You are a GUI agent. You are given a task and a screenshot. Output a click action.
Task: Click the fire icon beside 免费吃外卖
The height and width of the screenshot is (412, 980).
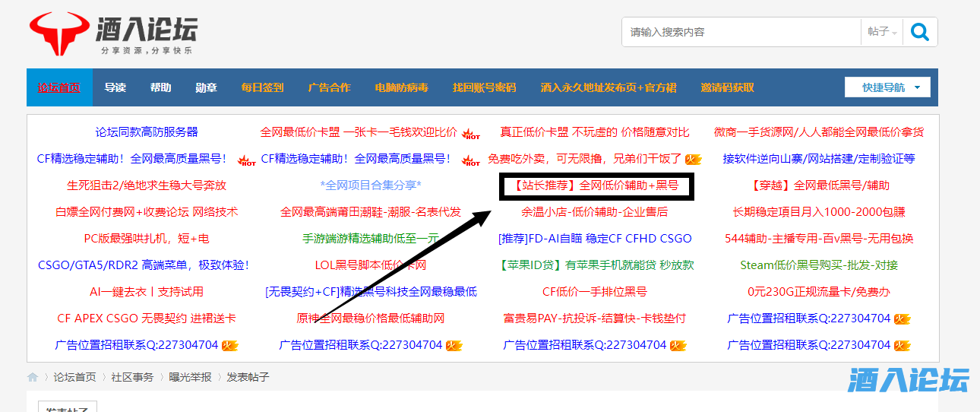tap(693, 159)
